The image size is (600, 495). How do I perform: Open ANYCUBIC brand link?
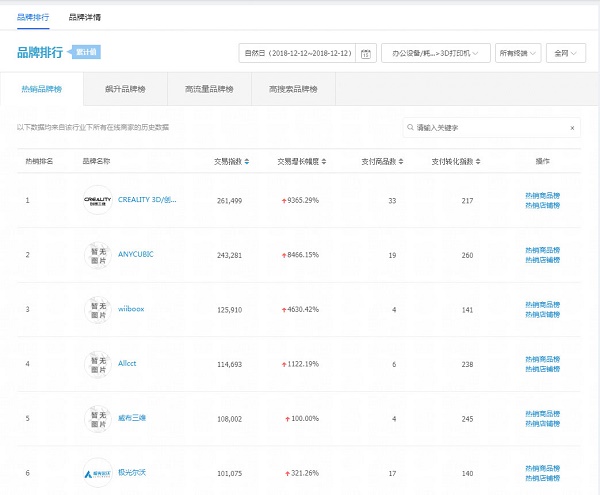pyautogui.click(x=135, y=254)
